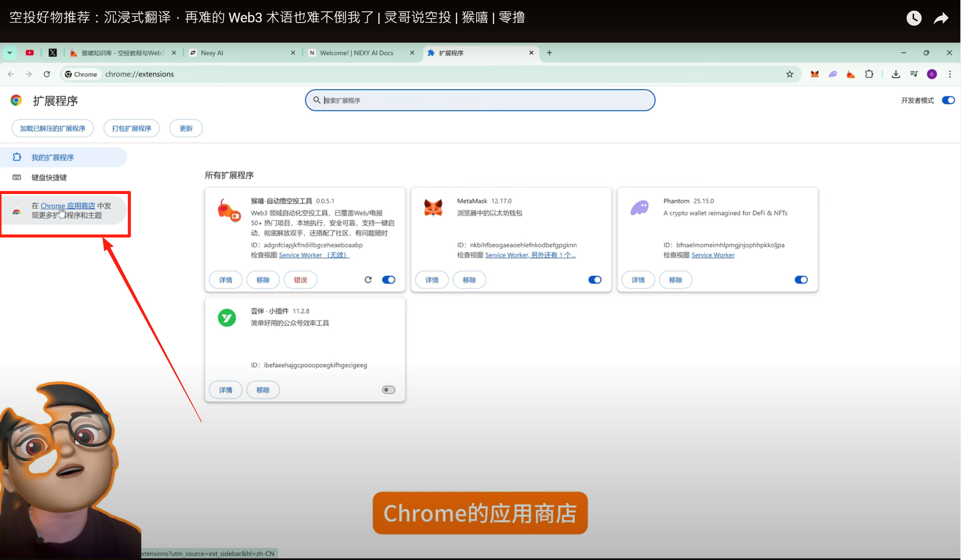Click the Phantom ghost card icon
Viewport: 961px width, 560px height.
click(640, 208)
